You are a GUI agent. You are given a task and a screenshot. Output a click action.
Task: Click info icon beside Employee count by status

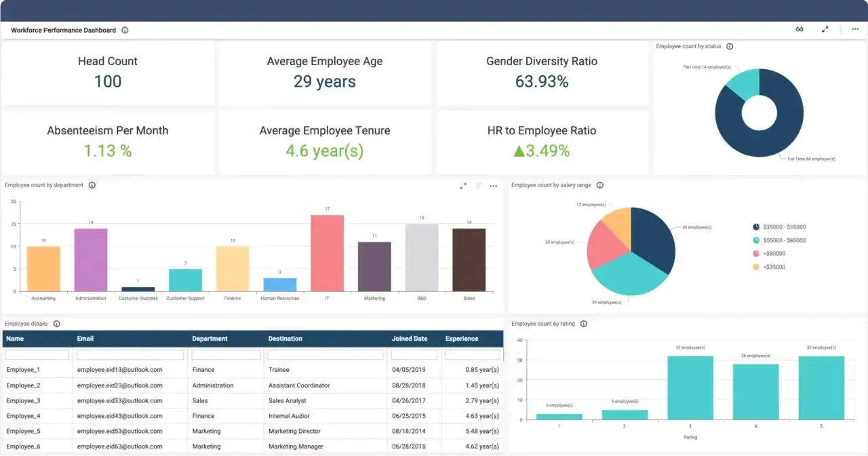click(x=730, y=47)
